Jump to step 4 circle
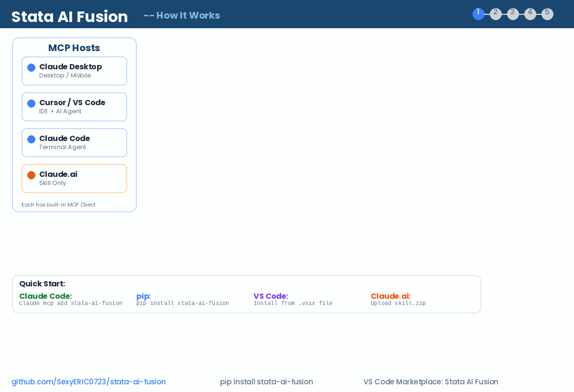Viewport: 574px width, 392px height. [530, 14]
